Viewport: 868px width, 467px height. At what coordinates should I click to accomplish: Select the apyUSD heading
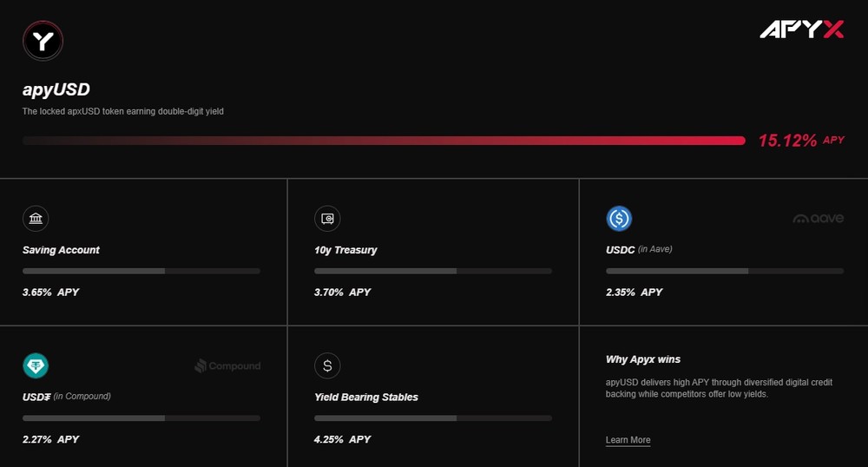pos(56,89)
